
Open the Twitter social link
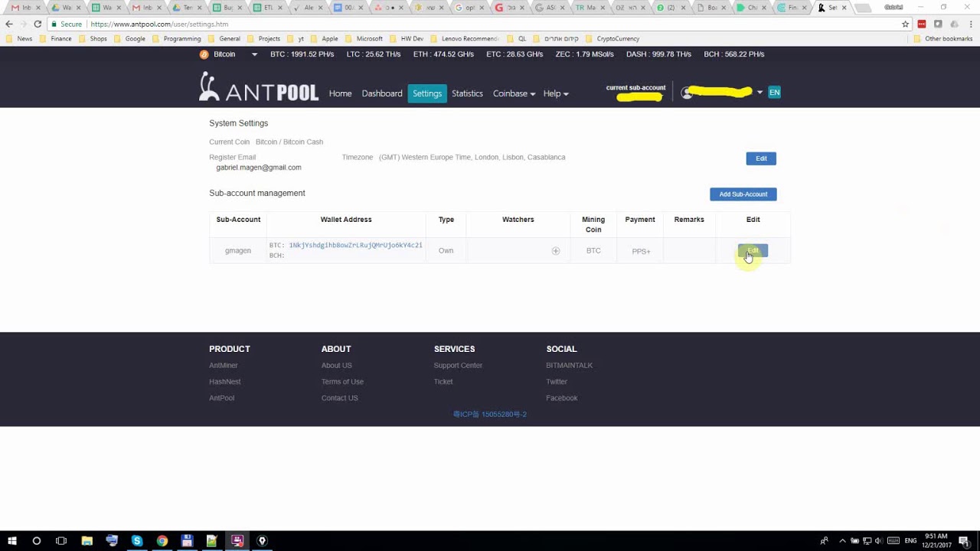coord(557,382)
